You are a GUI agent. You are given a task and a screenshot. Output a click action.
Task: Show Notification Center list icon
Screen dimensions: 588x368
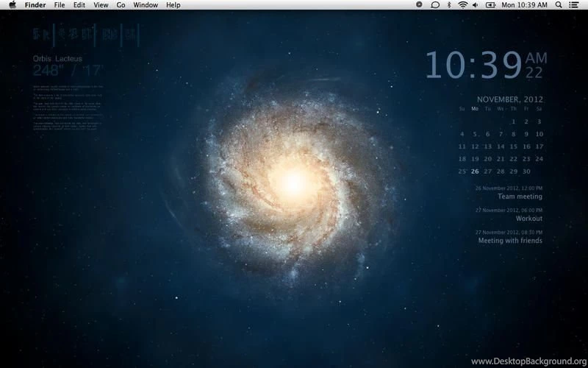pos(573,4)
